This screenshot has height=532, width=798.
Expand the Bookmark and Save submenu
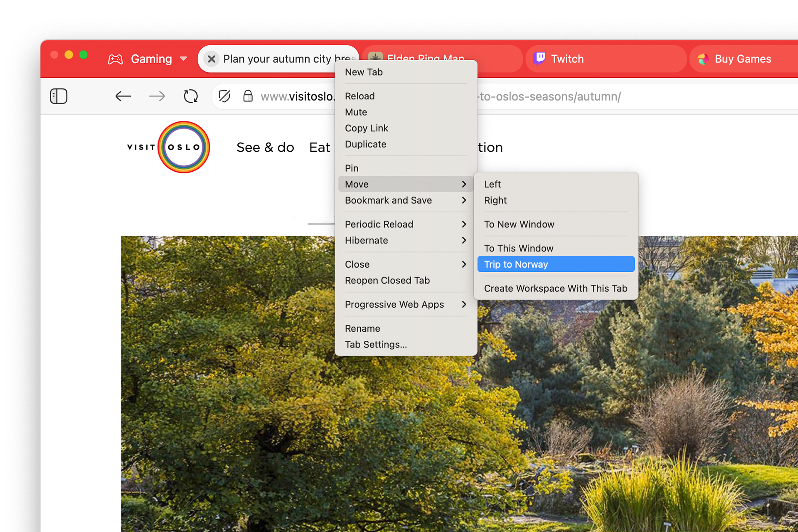tap(406, 200)
